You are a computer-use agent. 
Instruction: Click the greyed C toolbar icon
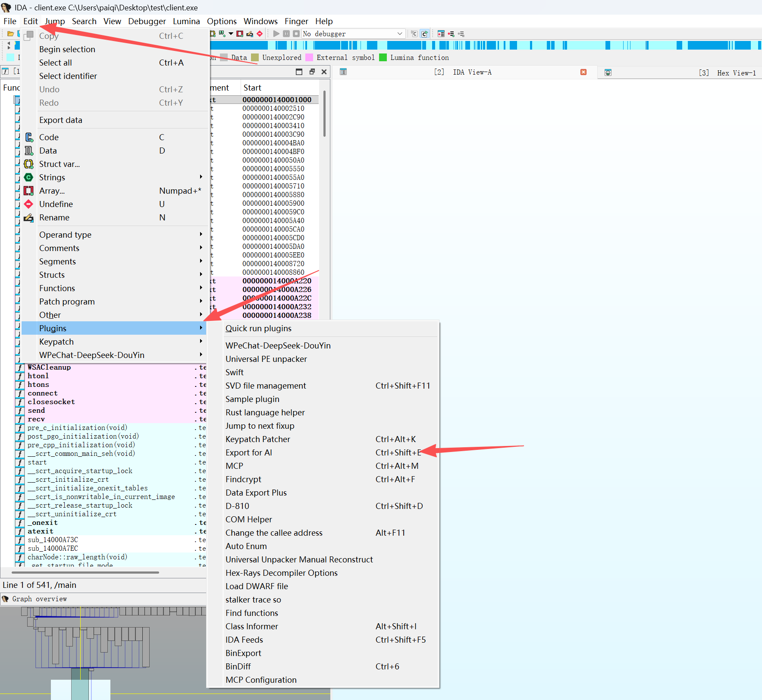[x=414, y=34]
